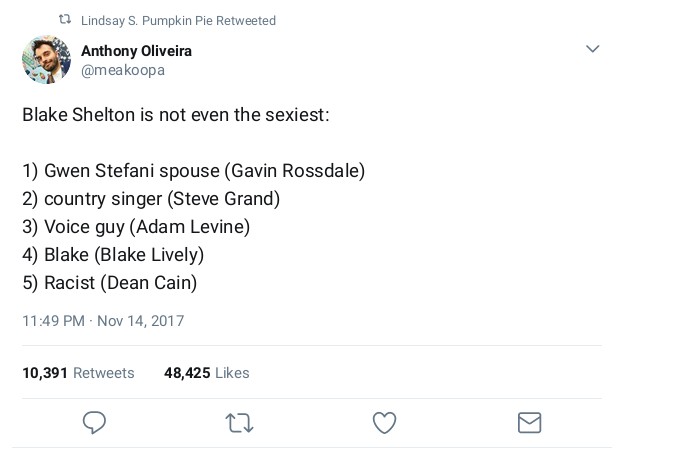Image resolution: width=698 pixels, height=456 pixels.
Task: Open the @meakoopa handle link
Action: coord(123,70)
